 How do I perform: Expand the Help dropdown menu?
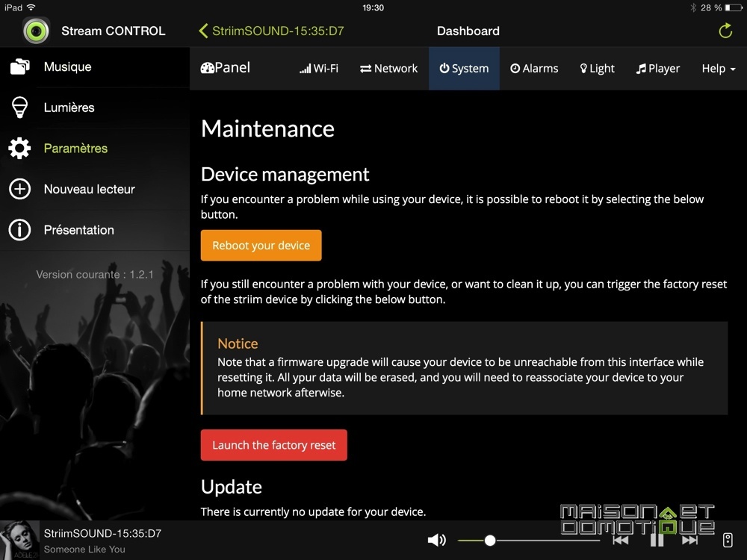tap(719, 69)
